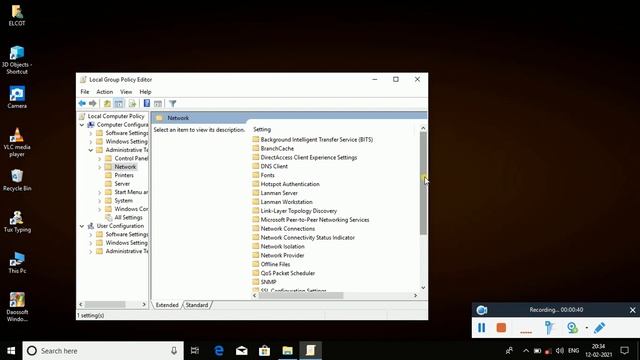Select 3D Objects Shortcut desktop icon
640x360 pixels.
point(17,60)
